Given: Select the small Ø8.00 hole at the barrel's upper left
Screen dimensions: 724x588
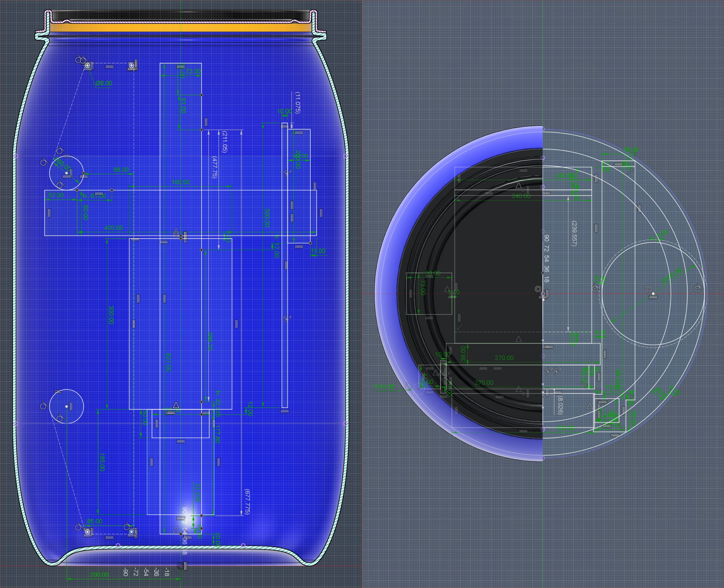Looking at the screenshot, I should tap(88, 65).
